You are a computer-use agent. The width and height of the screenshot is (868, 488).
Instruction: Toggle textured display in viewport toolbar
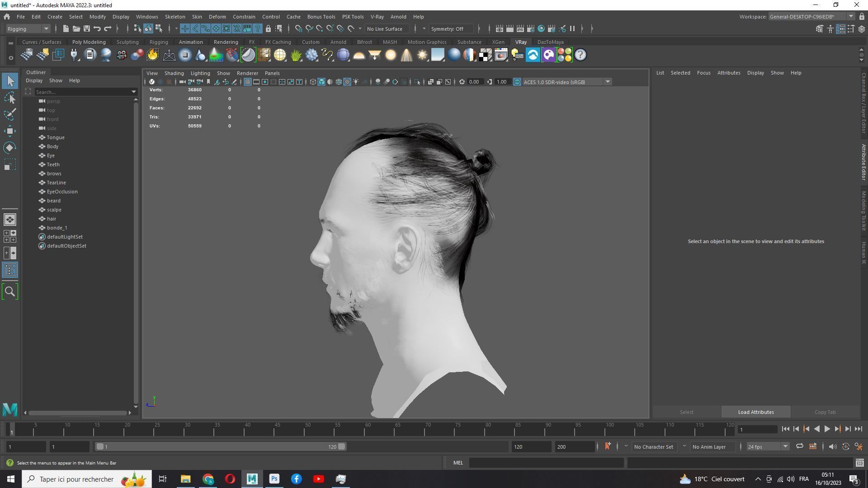tap(347, 82)
